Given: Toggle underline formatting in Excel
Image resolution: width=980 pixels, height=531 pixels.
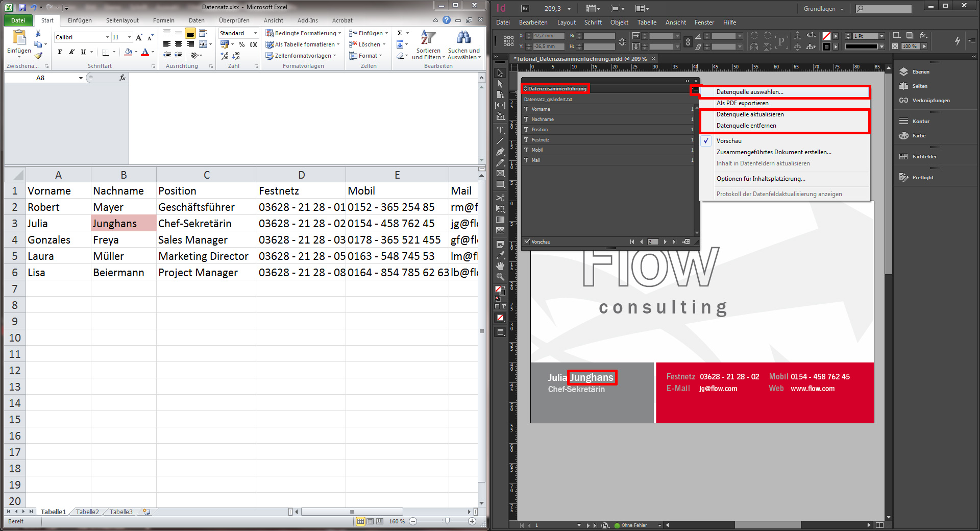Looking at the screenshot, I should (x=83, y=52).
